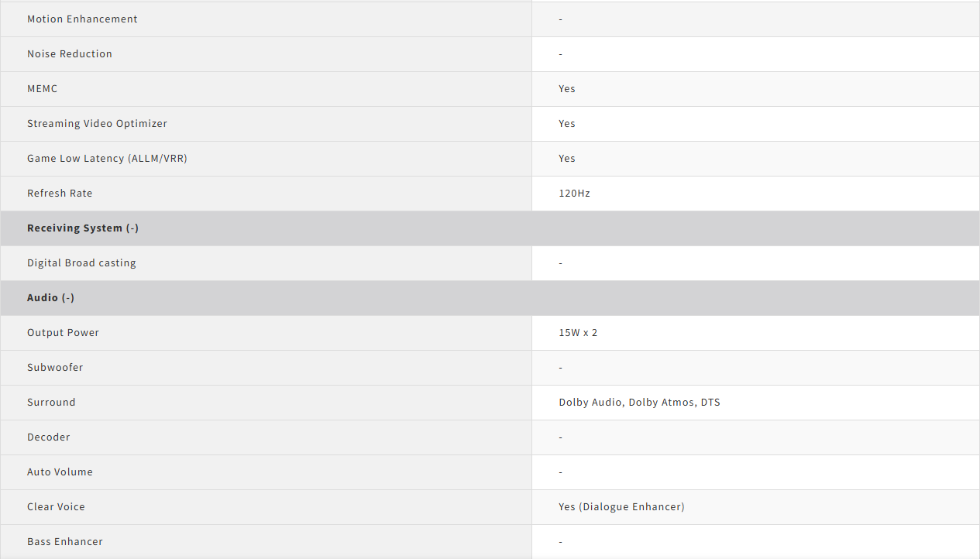
Task: Select the Digital Broad casting label
Action: [x=81, y=263]
